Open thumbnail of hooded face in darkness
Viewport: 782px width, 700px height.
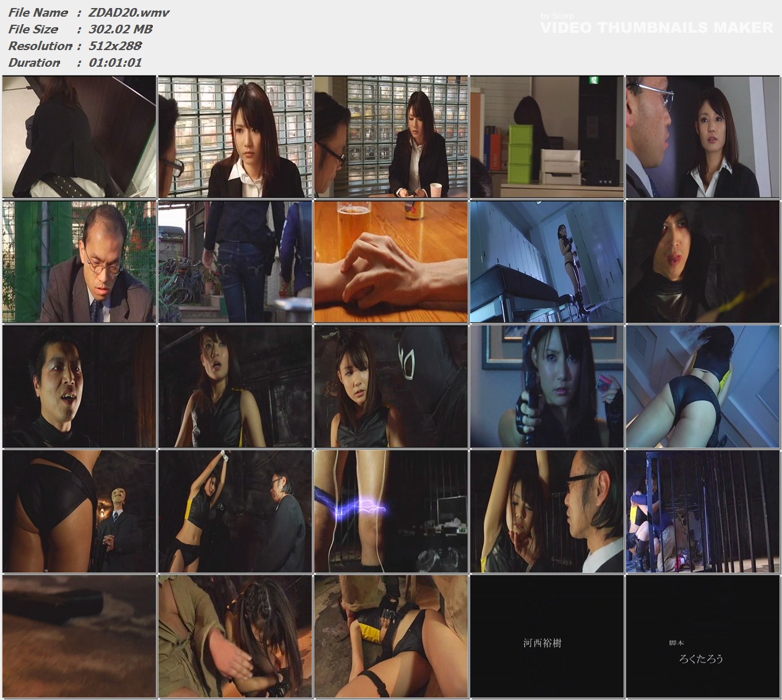tap(703, 262)
